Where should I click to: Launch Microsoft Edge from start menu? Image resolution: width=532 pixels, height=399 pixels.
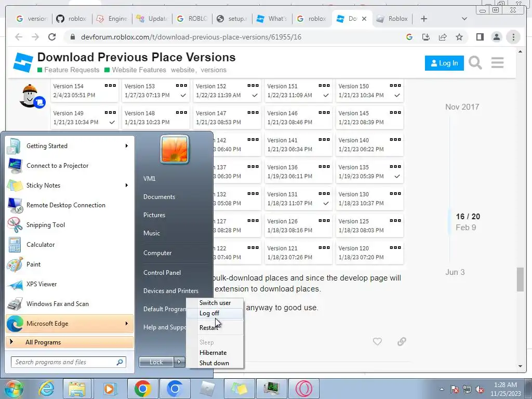[70, 323]
